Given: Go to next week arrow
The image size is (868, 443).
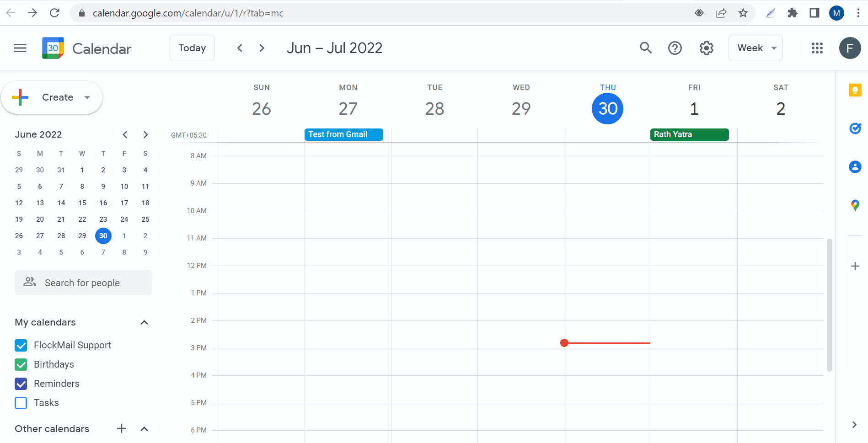Looking at the screenshot, I should [x=262, y=48].
